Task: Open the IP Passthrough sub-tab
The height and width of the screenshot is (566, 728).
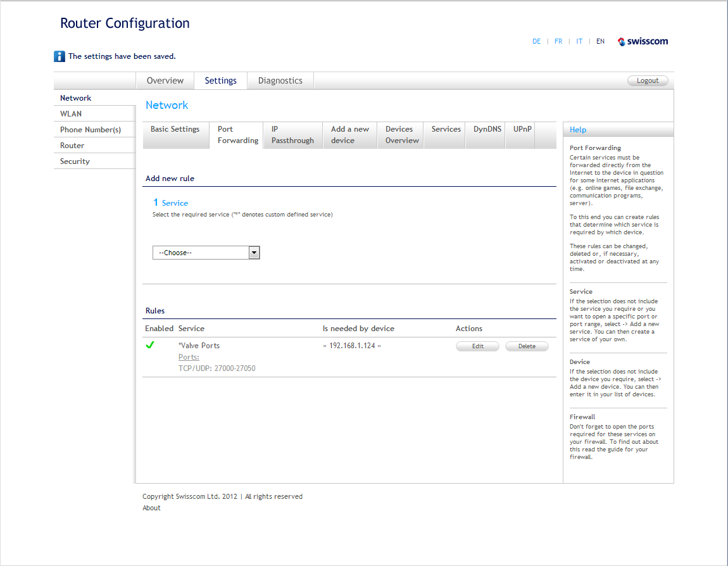Action: coord(292,135)
